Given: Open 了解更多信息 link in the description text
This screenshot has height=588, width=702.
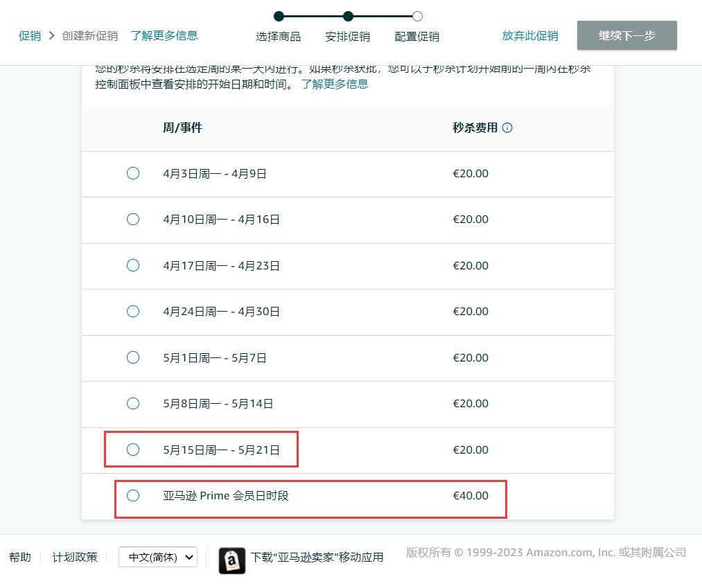Looking at the screenshot, I should 335,84.
